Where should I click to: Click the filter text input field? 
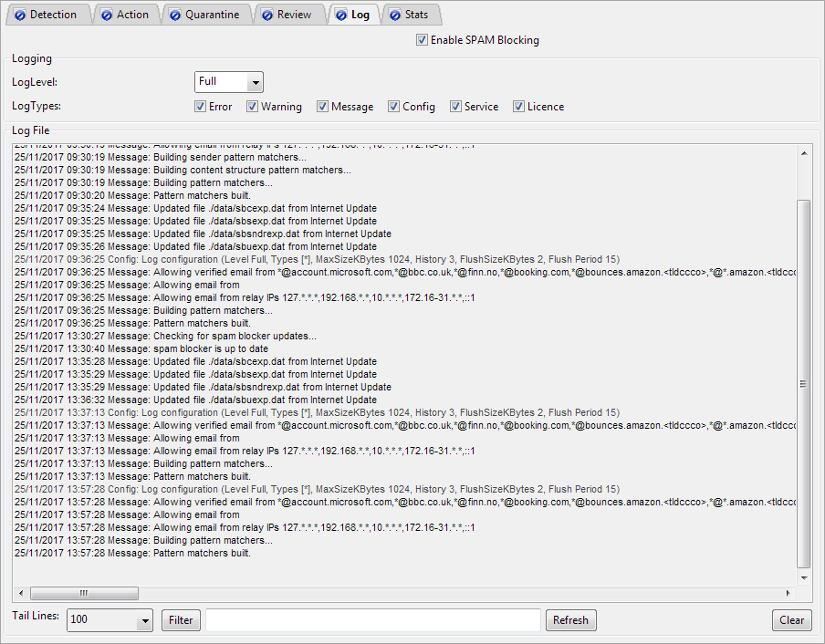(372, 620)
